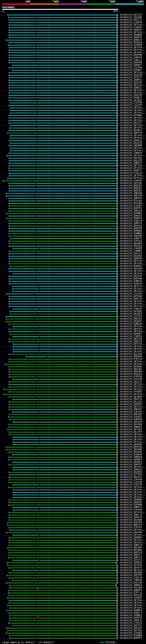Screen dimensions: 146x644
Task: Select hit label UniRef100_Q9V3Q4
Action: (x=131, y=296)
